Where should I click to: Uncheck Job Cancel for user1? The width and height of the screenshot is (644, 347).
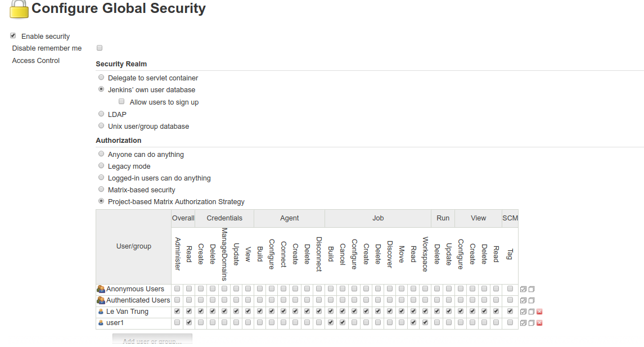pyautogui.click(x=343, y=322)
